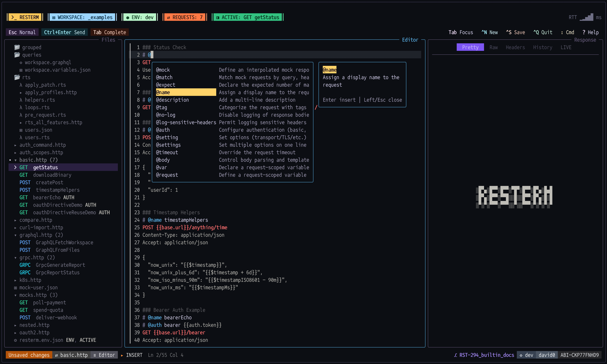Expand k8s.http file

[x=16, y=280]
